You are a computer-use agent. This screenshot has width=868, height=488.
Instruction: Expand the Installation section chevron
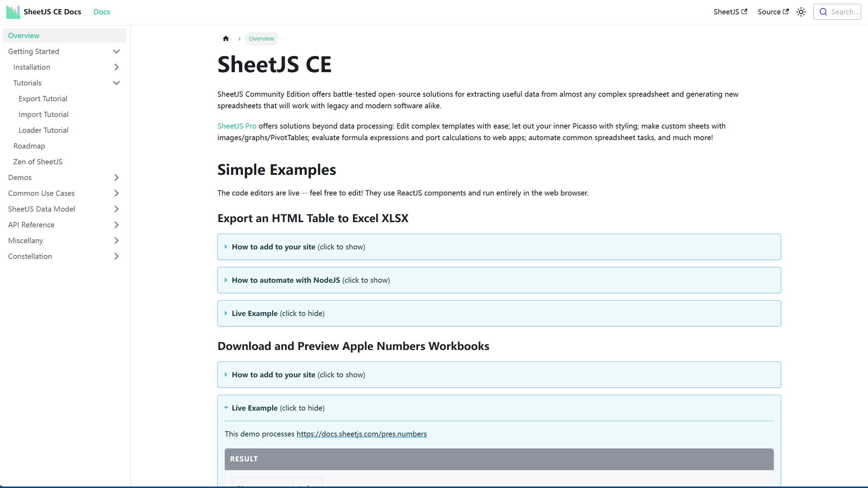[x=116, y=67]
